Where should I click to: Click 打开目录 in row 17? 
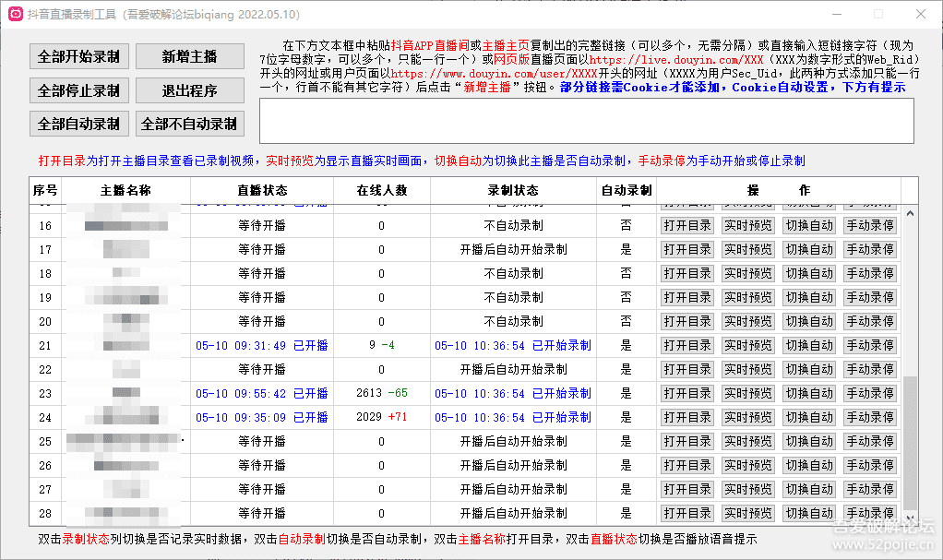click(686, 250)
